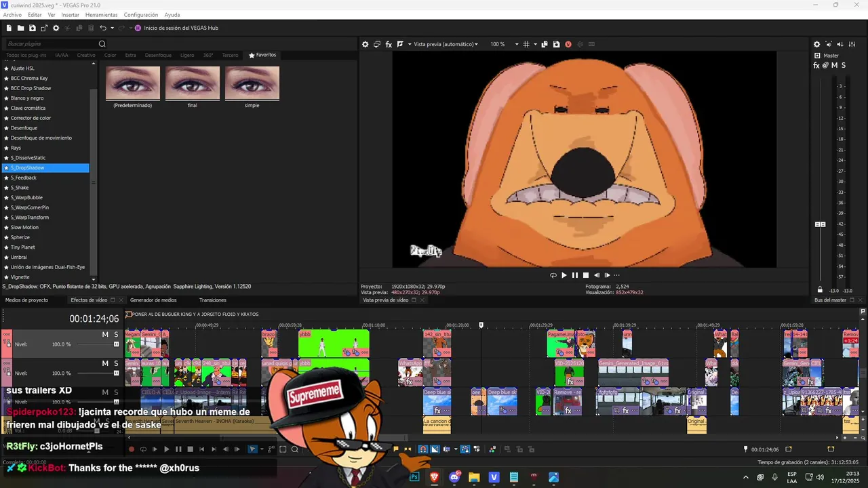This screenshot has height=488, width=868.
Task: Open project properties gear in main toolbar
Action: 56,28
